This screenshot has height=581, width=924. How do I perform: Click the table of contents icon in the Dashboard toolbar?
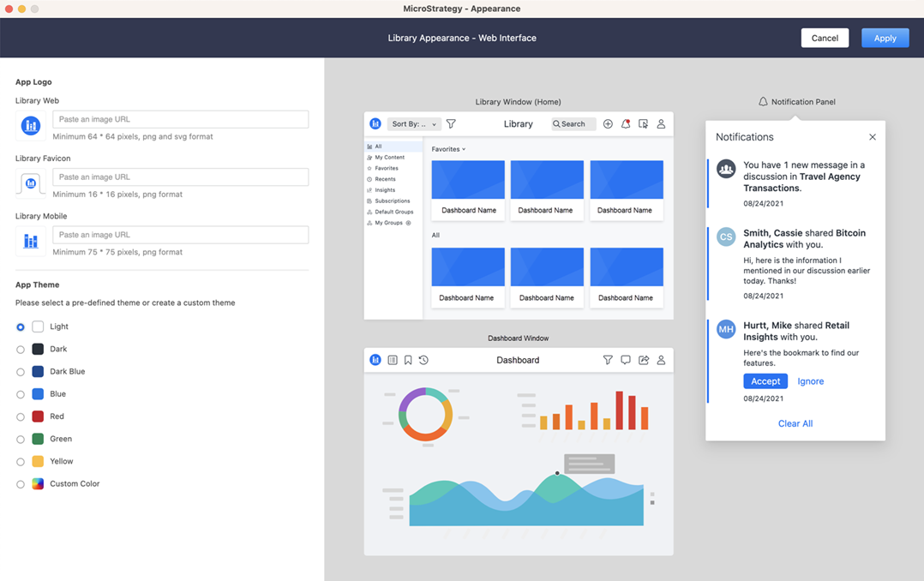point(393,361)
